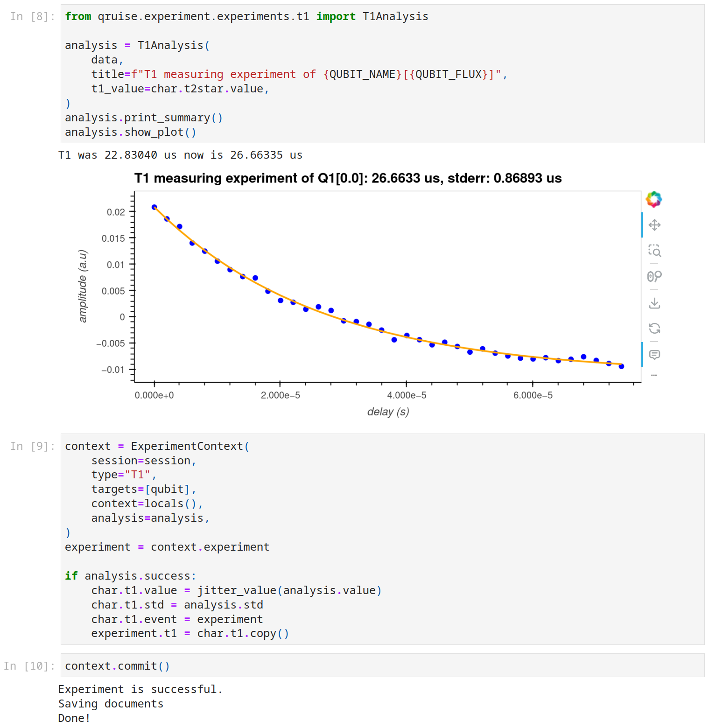
Task: Click the In [10] cell prompt
Action: pyautogui.click(x=29, y=666)
